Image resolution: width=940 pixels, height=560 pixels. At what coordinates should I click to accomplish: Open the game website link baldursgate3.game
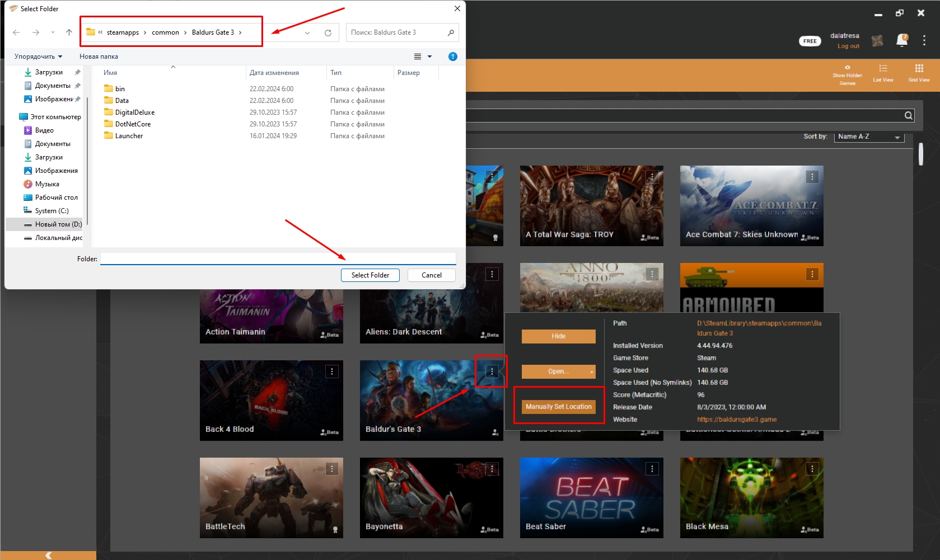(737, 420)
